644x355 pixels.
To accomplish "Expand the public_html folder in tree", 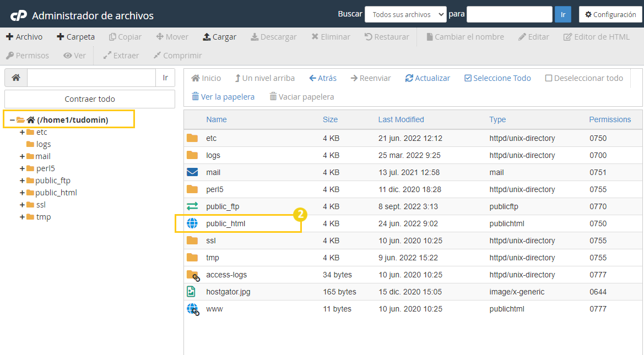I will pyautogui.click(x=22, y=193).
